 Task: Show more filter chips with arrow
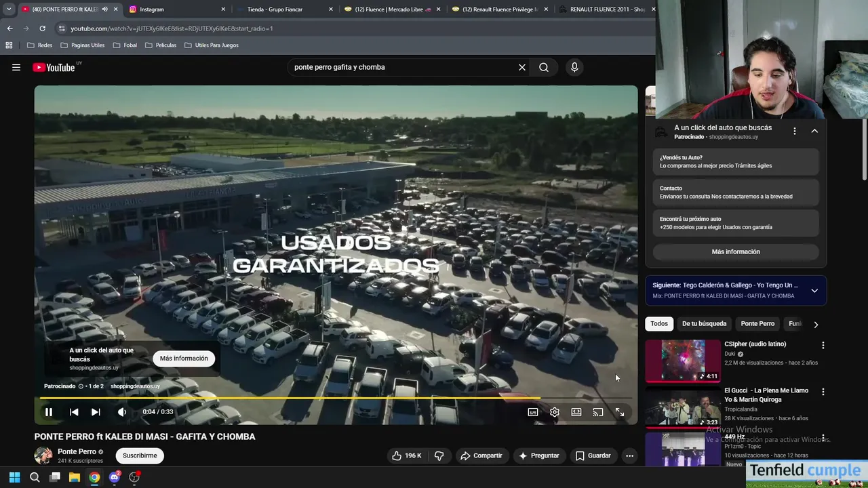pos(816,325)
